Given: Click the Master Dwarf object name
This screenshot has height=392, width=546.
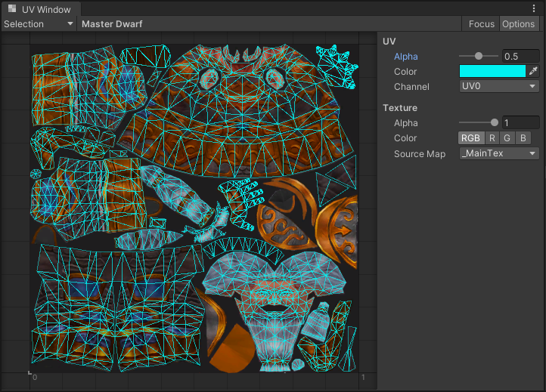Looking at the screenshot, I should coord(112,24).
